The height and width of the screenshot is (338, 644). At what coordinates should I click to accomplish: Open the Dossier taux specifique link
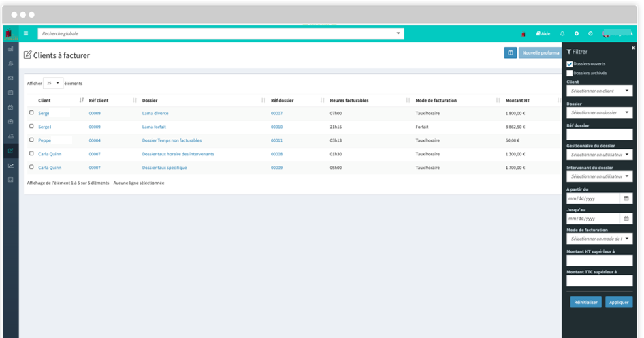[x=164, y=168]
